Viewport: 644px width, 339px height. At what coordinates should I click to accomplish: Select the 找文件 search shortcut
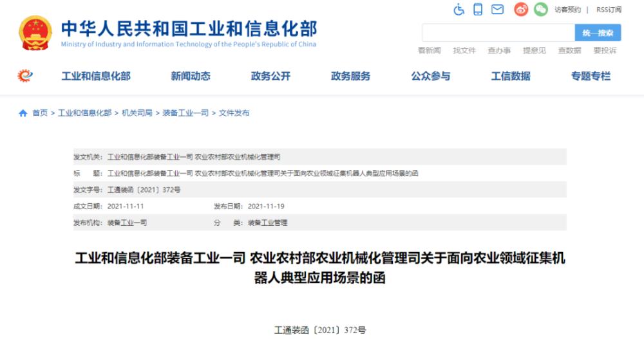pyautogui.click(x=464, y=50)
